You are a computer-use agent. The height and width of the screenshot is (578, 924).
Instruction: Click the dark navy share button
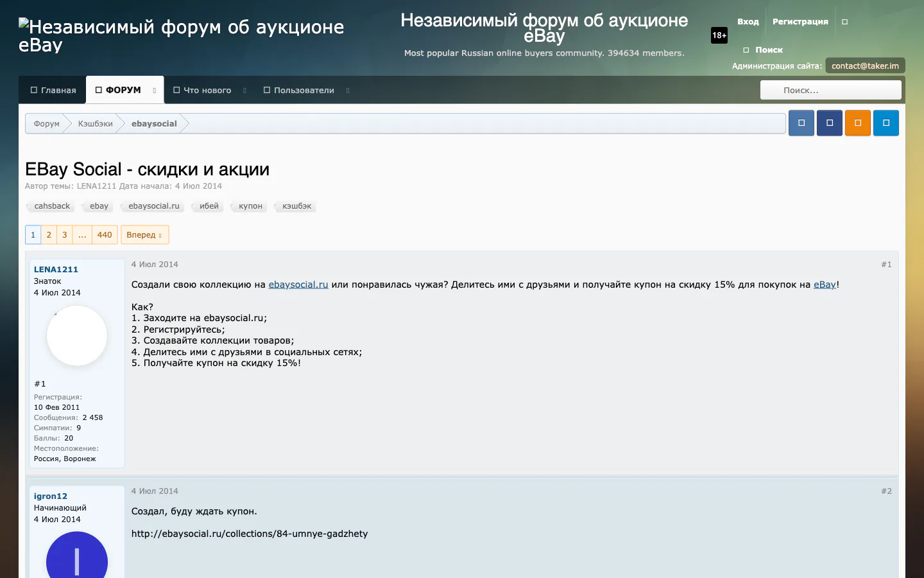(x=830, y=123)
